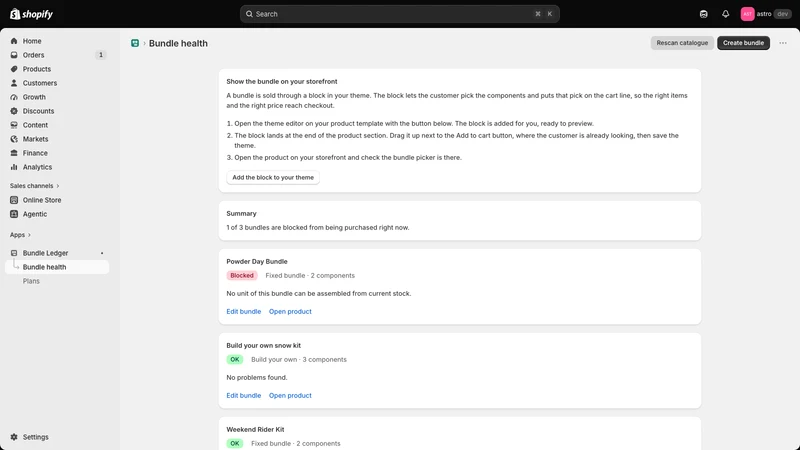Open product for Build your own snow kit
Image resolution: width=800 pixels, height=450 pixels.
click(x=290, y=395)
